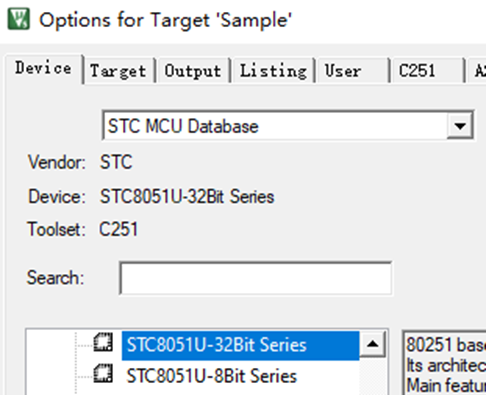Select STC8051U-8Bit Series in device tree
Screen dimensions: 486x395
[212, 376]
